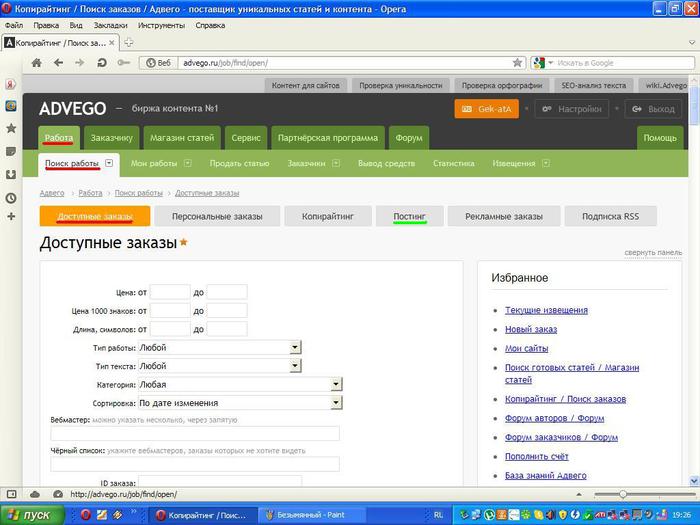700x525 pixels.
Task: Open the Подписка RSS button
Action: [x=610, y=217]
